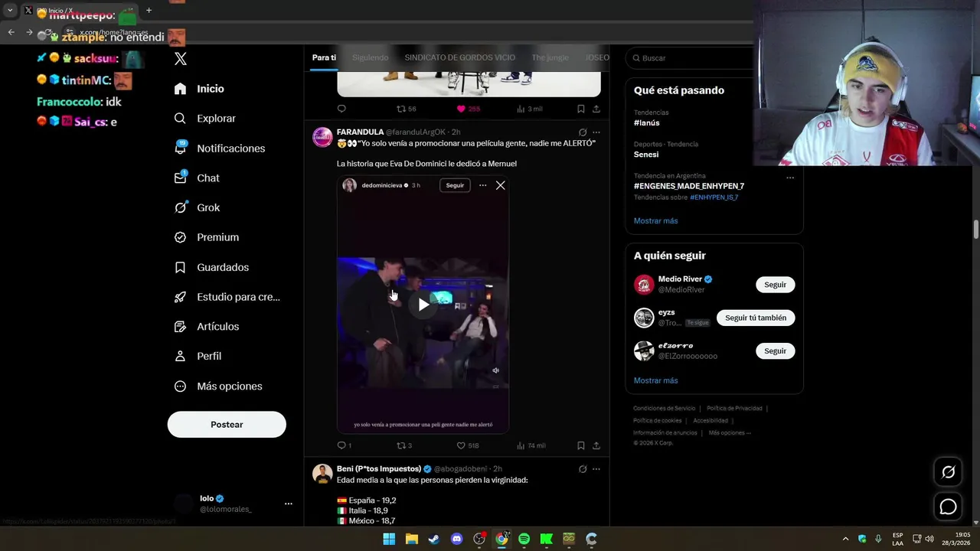The image size is (980, 551).
Task: Ask Grok about the Beni post
Action: tap(583, 469)
